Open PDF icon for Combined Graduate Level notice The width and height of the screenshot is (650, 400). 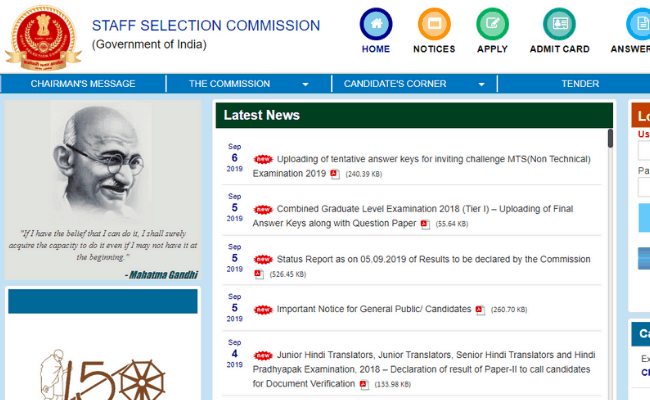[425, 224]
